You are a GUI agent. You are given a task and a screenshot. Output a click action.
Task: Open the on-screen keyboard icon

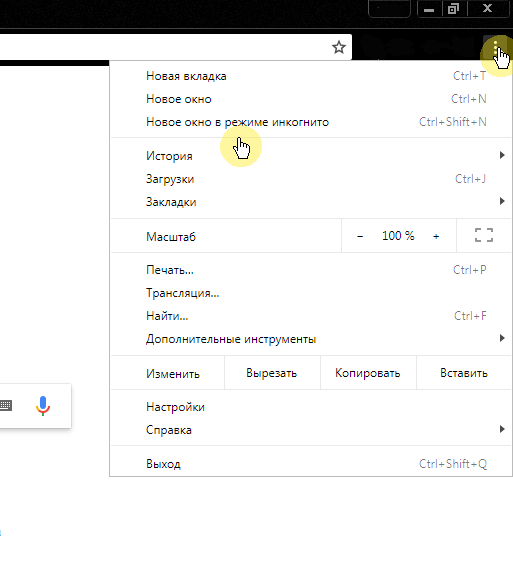6,405
